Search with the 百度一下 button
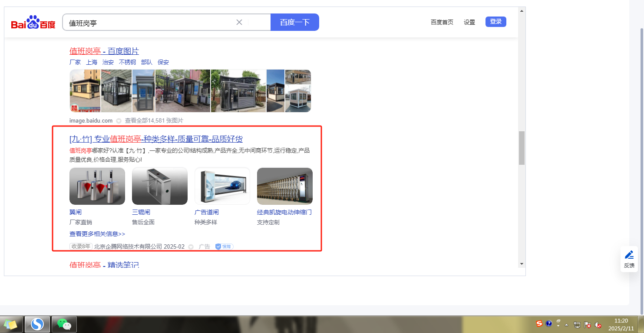644x333 pixels. 295,22
